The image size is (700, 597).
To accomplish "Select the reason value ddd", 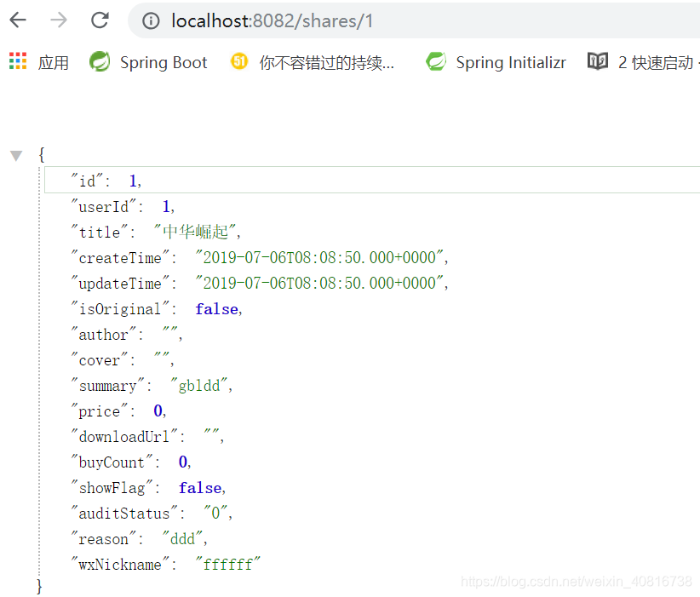I will pos(182,539).
